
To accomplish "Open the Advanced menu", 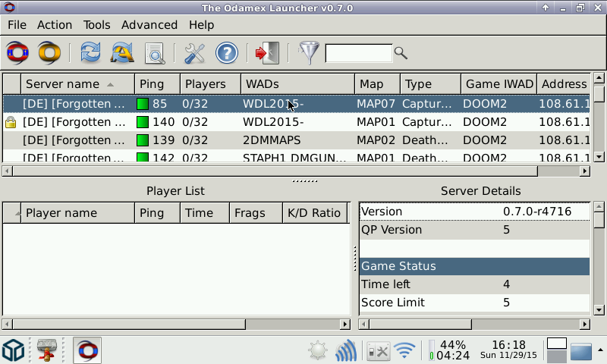I will [x=149, y=25].
